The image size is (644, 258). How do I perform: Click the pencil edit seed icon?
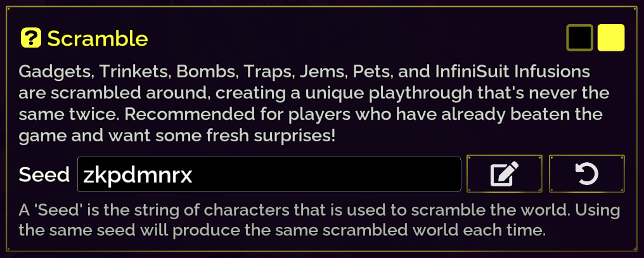(504, 174)
